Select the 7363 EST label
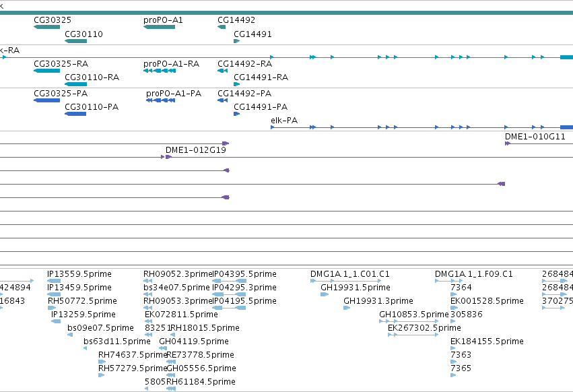 [x=461, y=355]
